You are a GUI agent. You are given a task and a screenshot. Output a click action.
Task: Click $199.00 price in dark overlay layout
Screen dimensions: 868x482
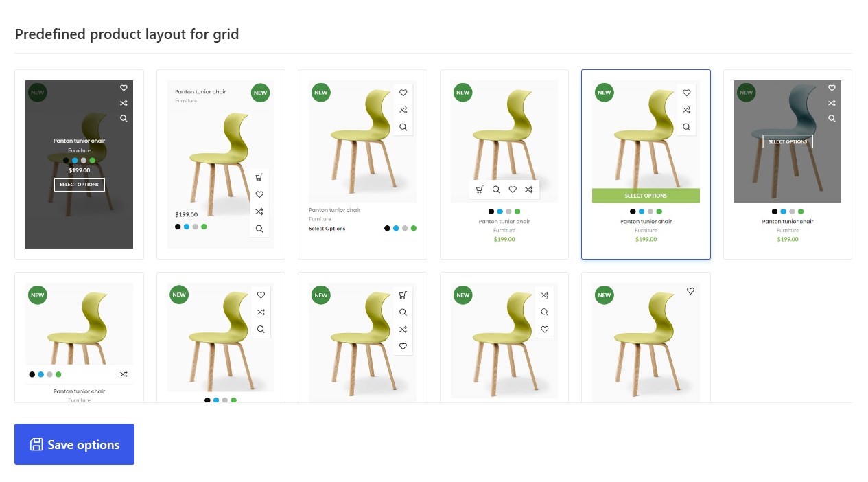[80, 170]
